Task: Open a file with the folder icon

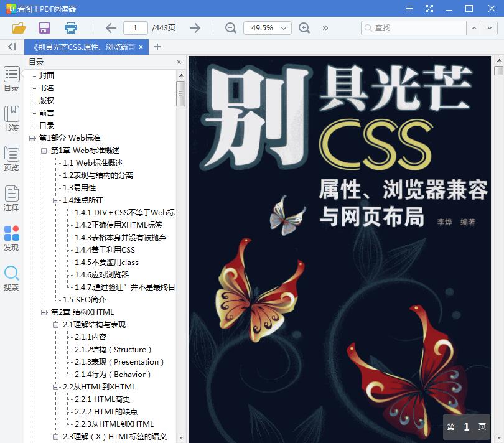Action: (x=19, y=28)
